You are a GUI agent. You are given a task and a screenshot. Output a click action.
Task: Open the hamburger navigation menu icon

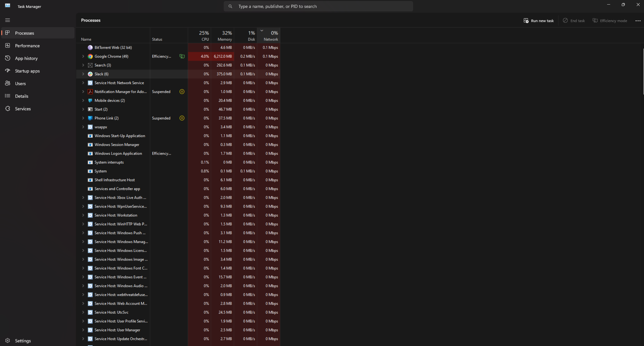pyautogui.click(x=8, y=20)
